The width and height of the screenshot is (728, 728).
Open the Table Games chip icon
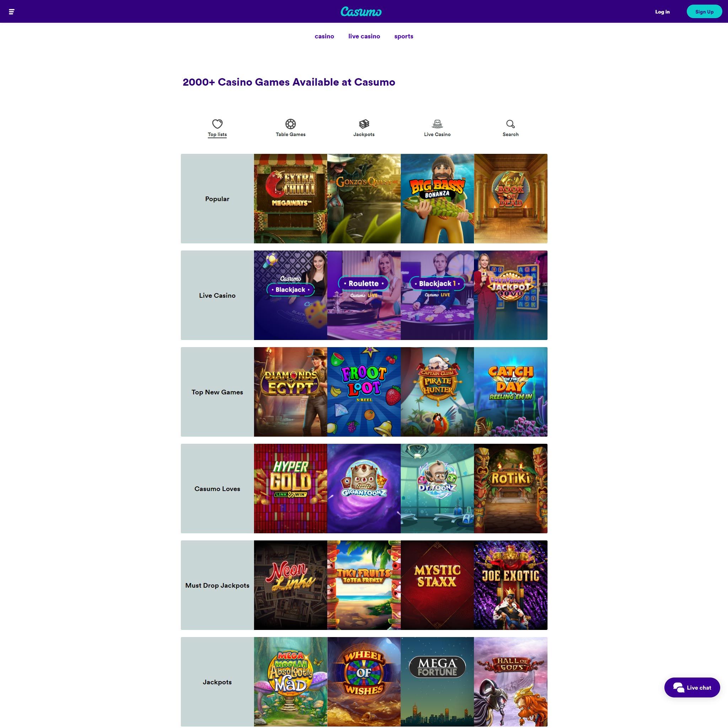pos(291,124)
